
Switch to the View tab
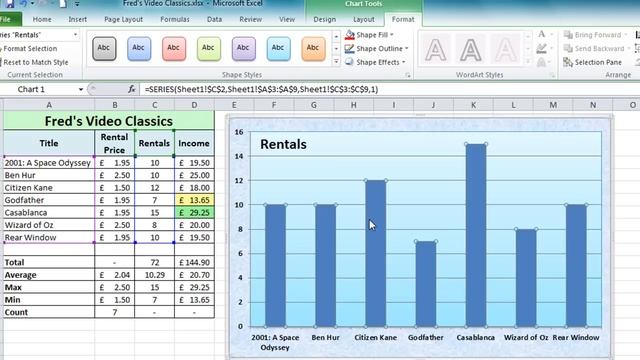point(287,19)
